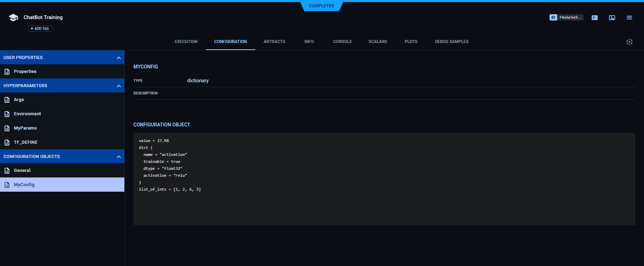
Task: Open the Artifacts tab
Action: coord(274,42)
